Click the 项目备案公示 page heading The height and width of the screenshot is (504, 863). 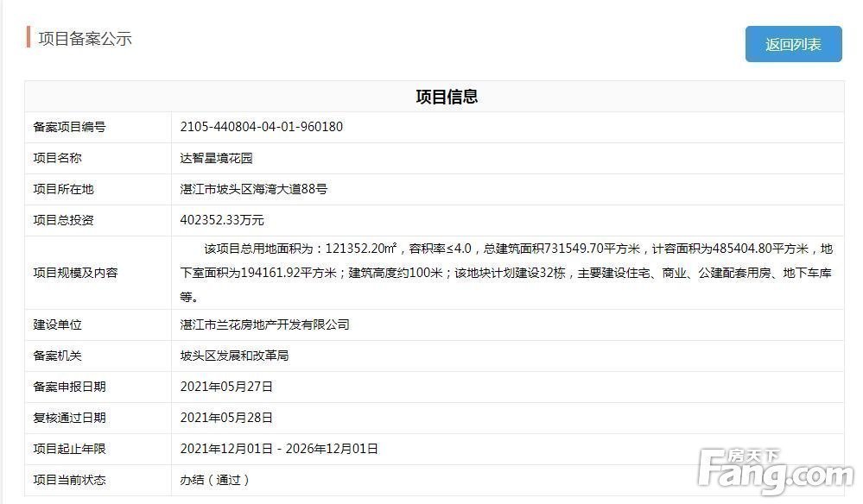coord(85,39)
